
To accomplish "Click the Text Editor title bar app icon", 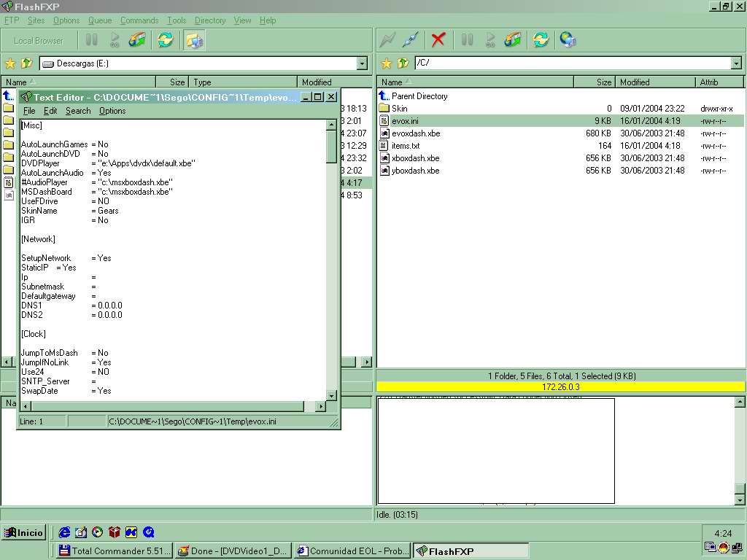I will [x=26, y=97].
